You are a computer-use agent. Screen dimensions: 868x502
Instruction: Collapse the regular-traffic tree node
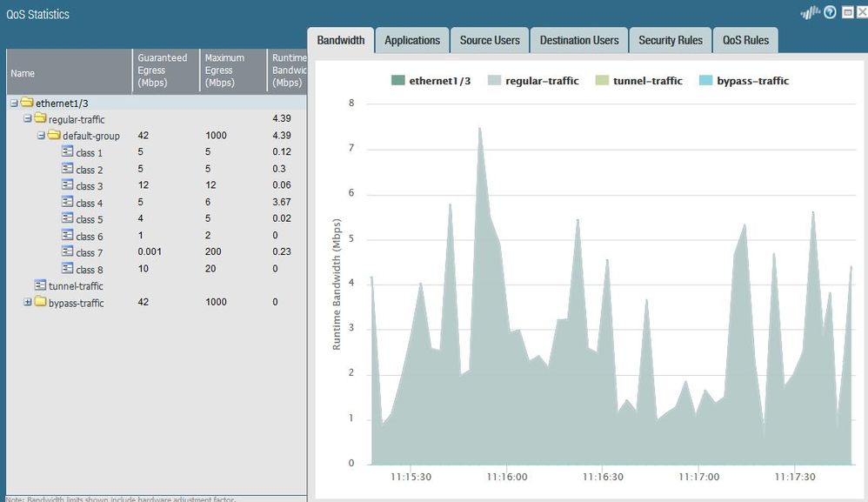(28, 119)
